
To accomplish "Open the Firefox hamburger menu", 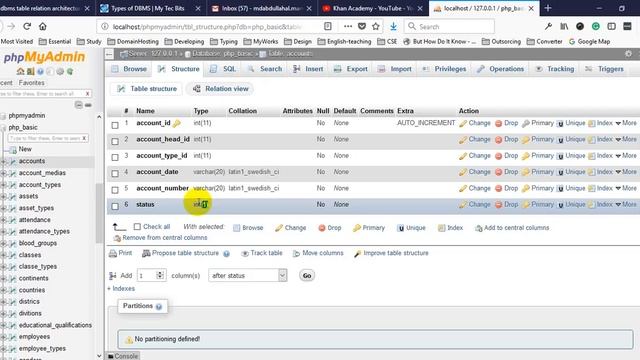I will (627, 27).
